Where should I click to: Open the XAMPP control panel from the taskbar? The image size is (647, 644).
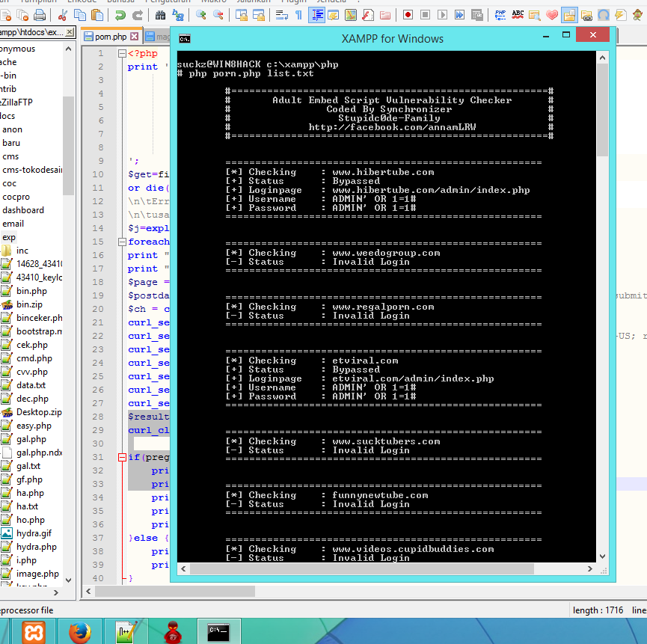(x=34, y=631)
